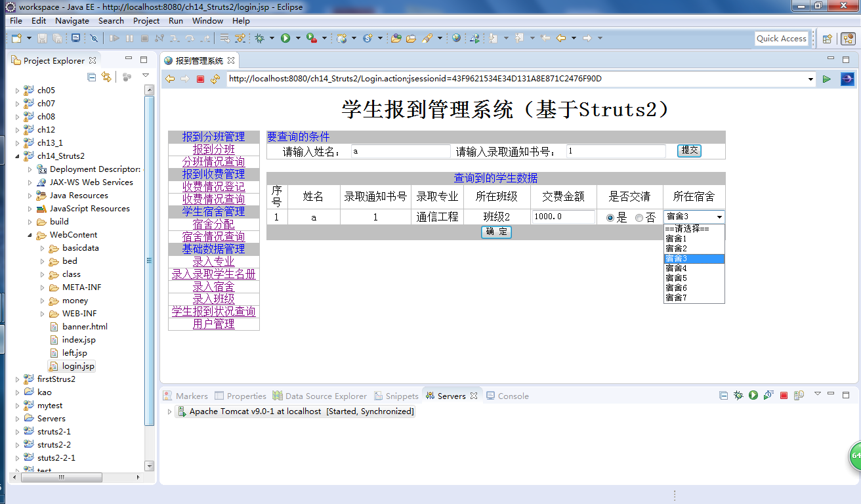
Task: Close the 报到管理系统 browser tab
Action: [231, 60]
